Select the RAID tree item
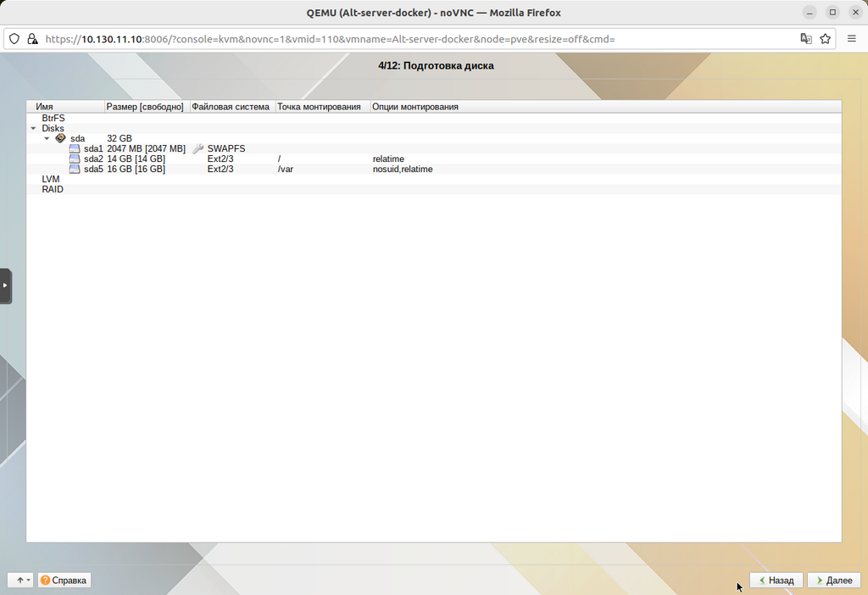Viewport: 868px width, 595px height. pyautogui.click(x=53, y=189)
